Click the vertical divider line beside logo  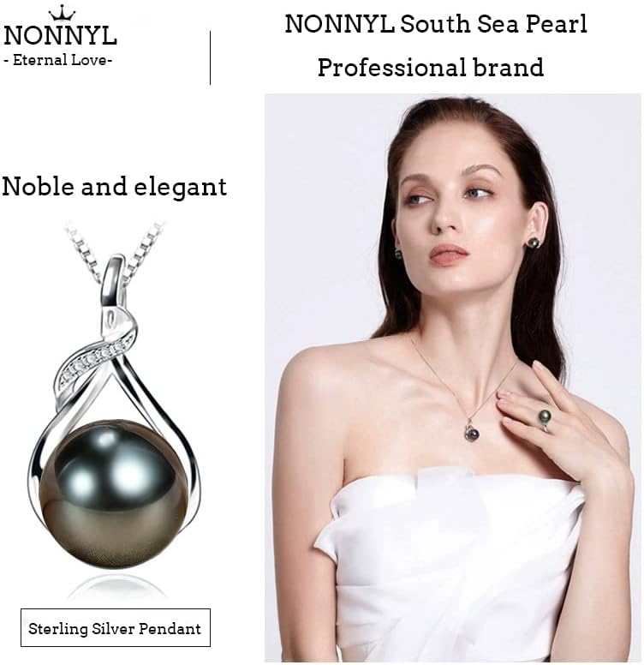[x=210, y=57]
